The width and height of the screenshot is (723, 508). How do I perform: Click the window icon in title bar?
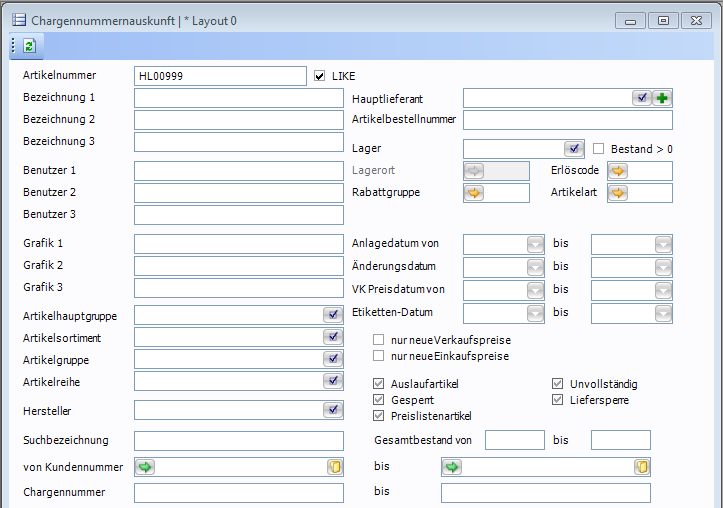coord(17,20)
